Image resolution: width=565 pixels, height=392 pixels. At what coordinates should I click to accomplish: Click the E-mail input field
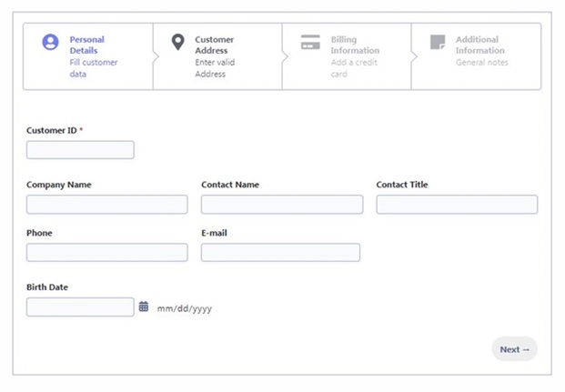coord(280,253)
